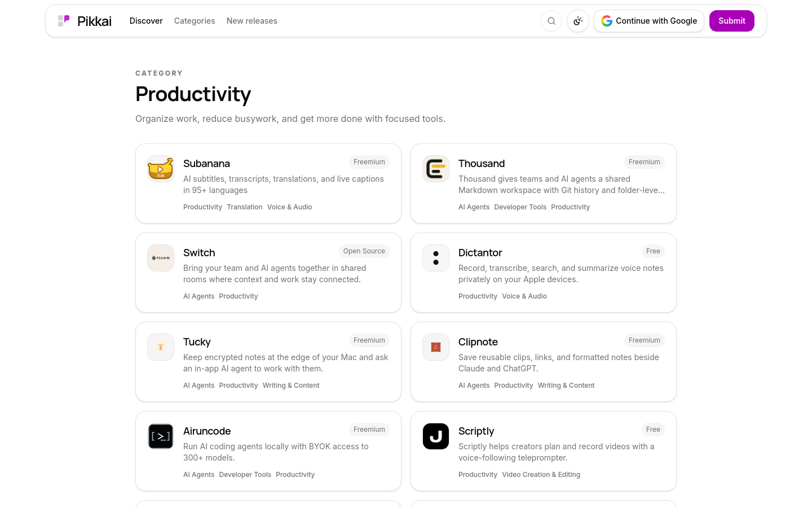Screen dimensions: 812x508
Task: Click Freemium badge on Thousand card
Action: click(645, 162)
